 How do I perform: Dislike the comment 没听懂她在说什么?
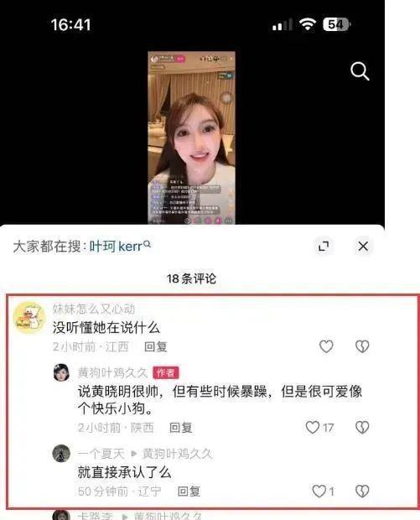(x=362, y=346)
